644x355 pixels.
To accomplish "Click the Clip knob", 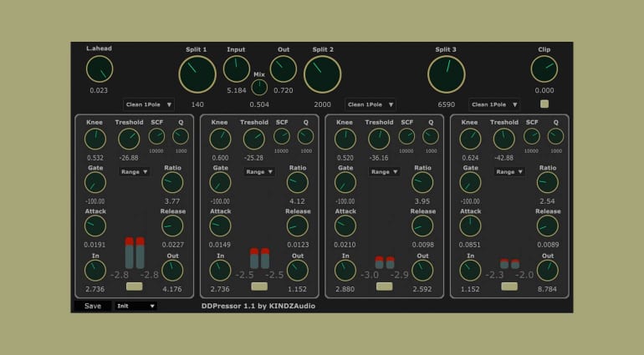I will tap(544, 69).
